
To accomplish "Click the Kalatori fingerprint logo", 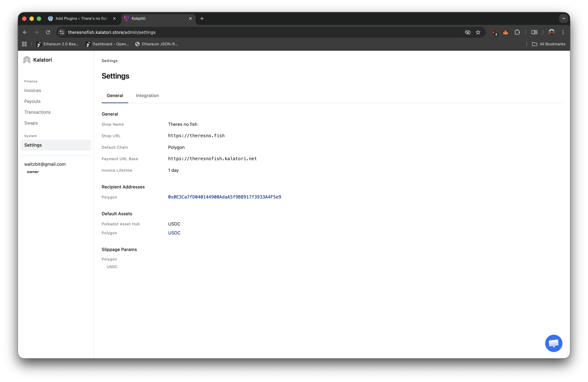I will tap(27, 60).
